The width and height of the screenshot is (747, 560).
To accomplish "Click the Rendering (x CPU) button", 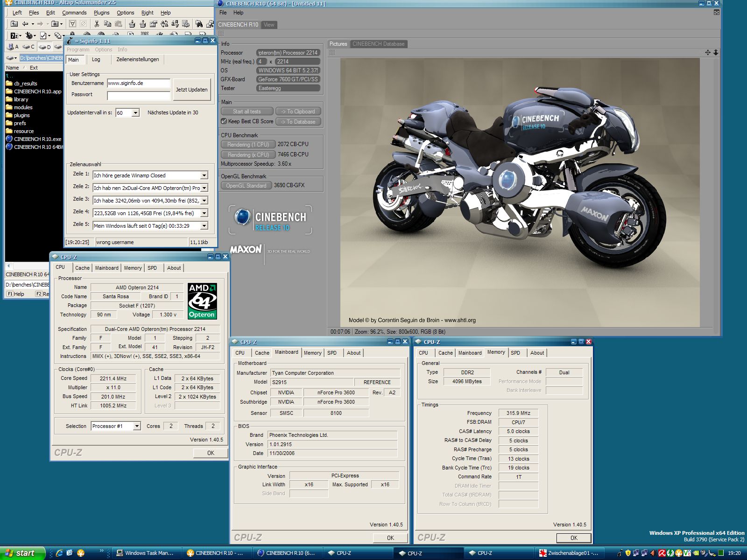I will [248, 155].
